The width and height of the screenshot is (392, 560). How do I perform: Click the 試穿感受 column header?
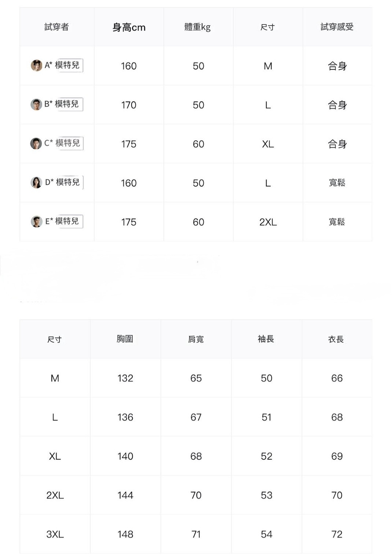337,27
